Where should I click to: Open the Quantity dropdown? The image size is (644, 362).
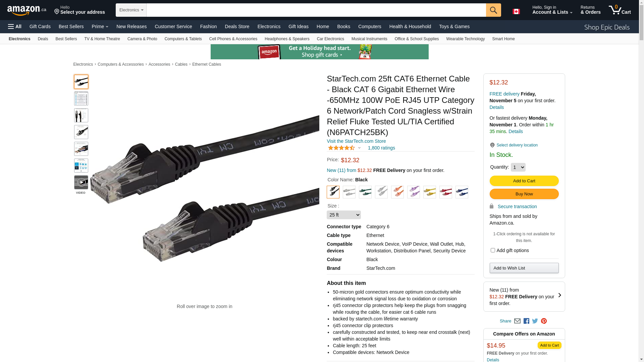[x=518, y=167]
